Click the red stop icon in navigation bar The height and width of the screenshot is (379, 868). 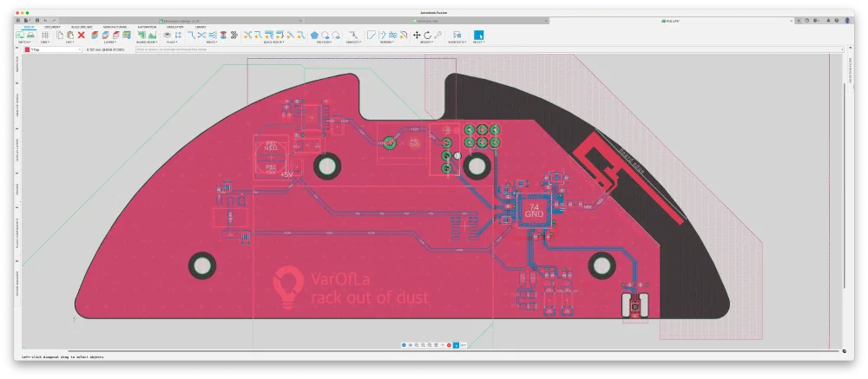pyautogui.click(x=449, y=344)
